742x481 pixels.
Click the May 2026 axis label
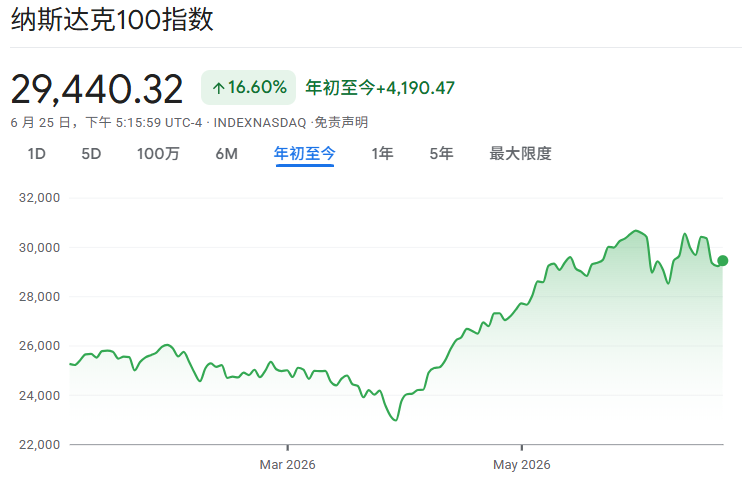pyautogui.click(x=521, y=464)
